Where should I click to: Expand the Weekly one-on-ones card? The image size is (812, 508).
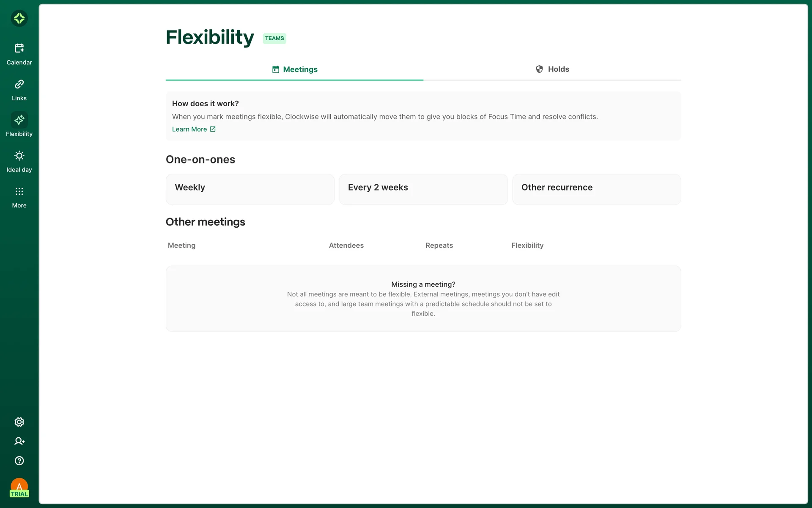[250, 189]
